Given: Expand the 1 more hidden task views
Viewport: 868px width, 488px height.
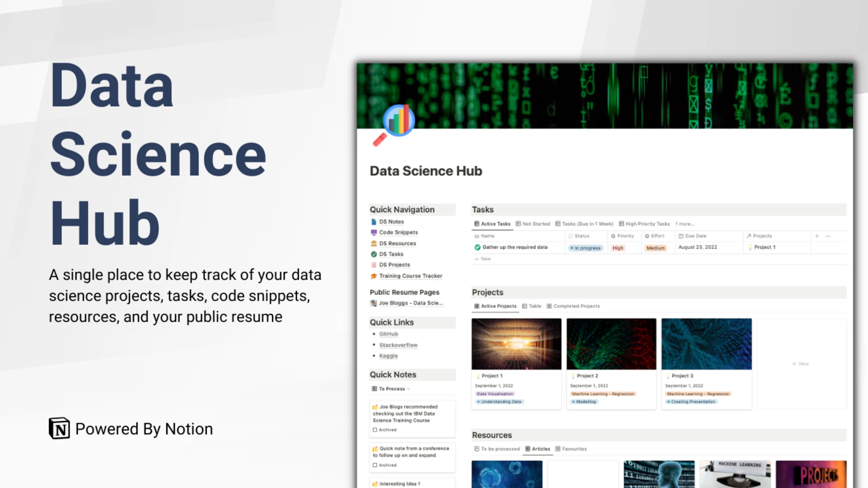Looking at the screenshot, I should click(685, 223).
